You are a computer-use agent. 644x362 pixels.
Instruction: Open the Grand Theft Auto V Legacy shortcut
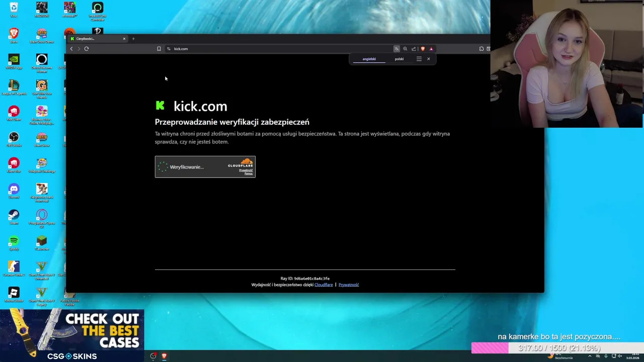point(42,297)
